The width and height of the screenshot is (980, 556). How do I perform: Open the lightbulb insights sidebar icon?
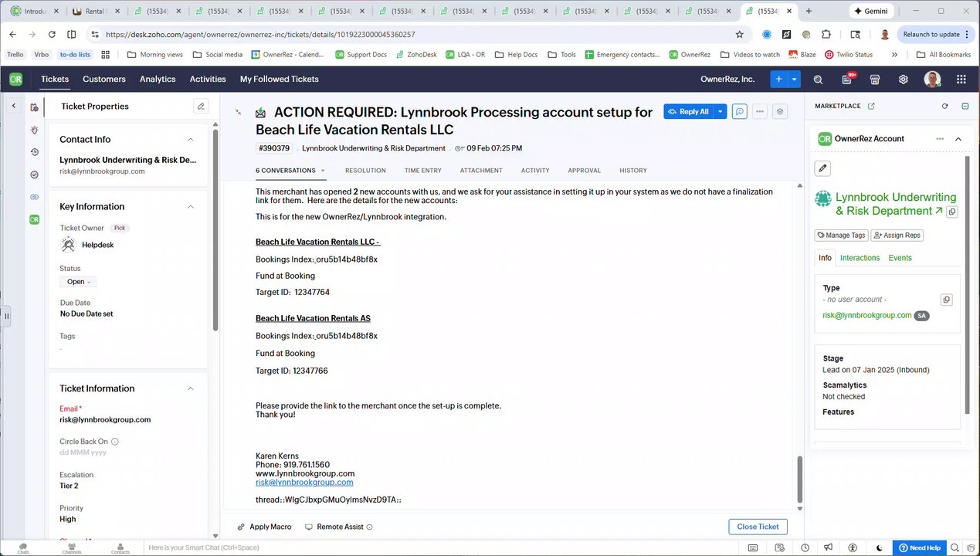tap(34, 130)
